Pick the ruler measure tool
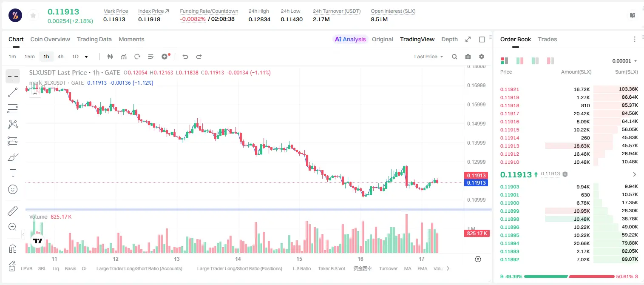The image size is (644, 285). [x=13, y=211]
